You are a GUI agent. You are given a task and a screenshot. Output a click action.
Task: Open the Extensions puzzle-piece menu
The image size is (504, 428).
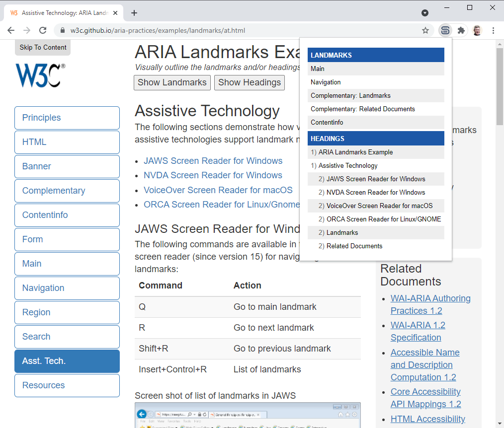[461, 30]
